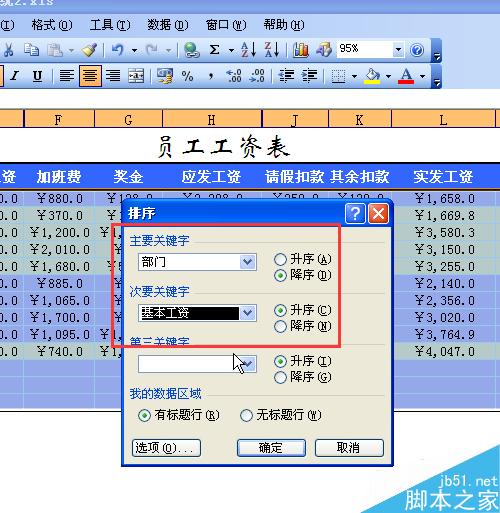
Task: Decrease decimal places
Action: click(257, 76)
